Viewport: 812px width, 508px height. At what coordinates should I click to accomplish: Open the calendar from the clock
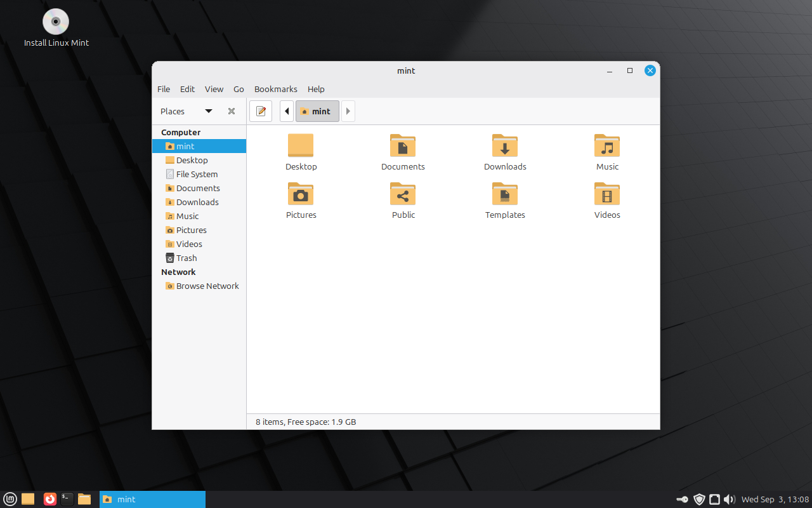click(x=775, y=499)
